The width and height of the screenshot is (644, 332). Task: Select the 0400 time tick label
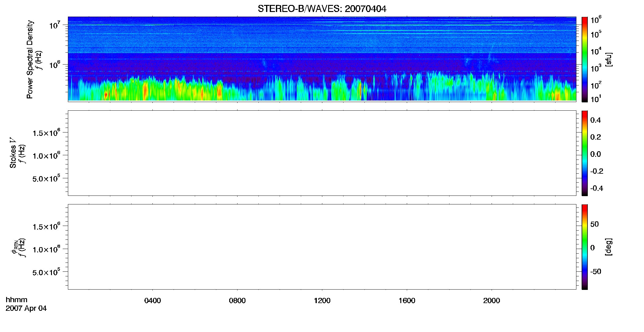coord(152,301)
